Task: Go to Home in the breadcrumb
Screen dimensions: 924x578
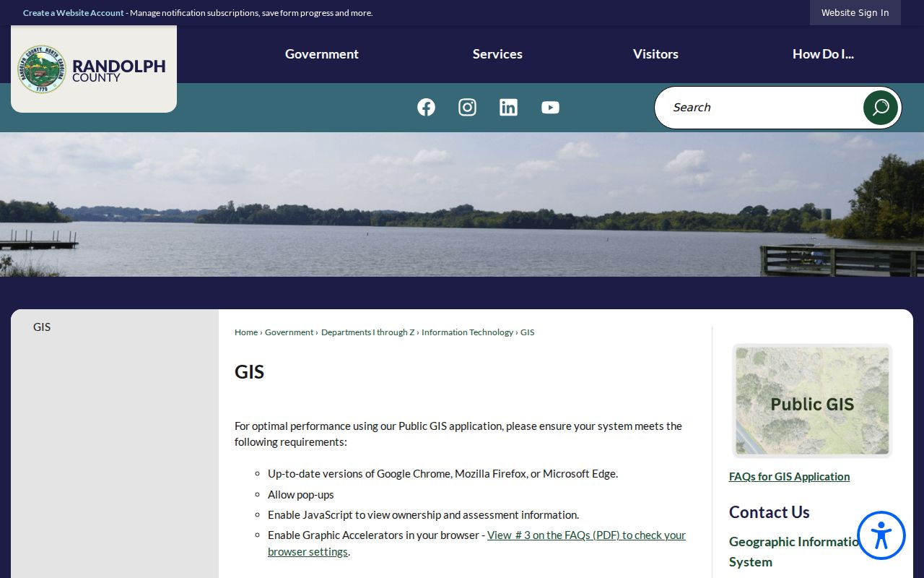Action: pos(246,332)
